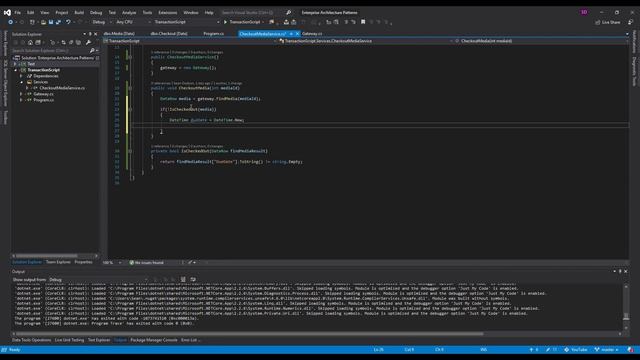Click the bookmark toolbar icon
The height and width of the screenshot is (360, 640).
tap(363, 22)
